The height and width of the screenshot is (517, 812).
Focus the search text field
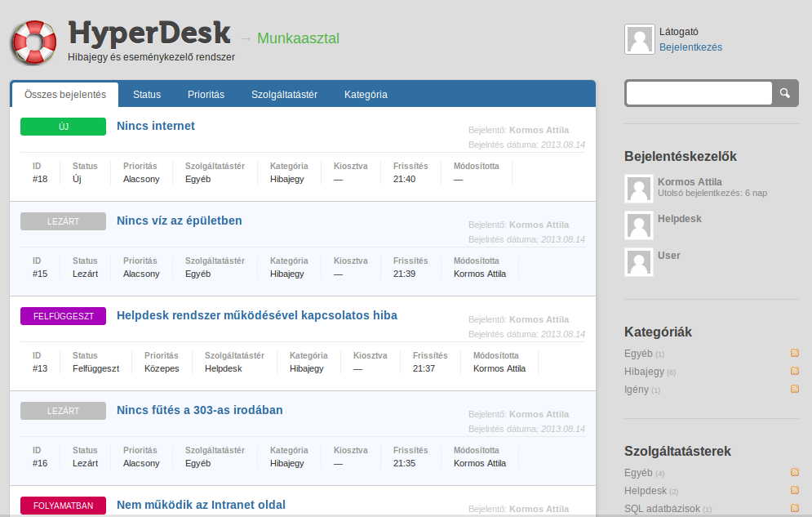(699, 93)
